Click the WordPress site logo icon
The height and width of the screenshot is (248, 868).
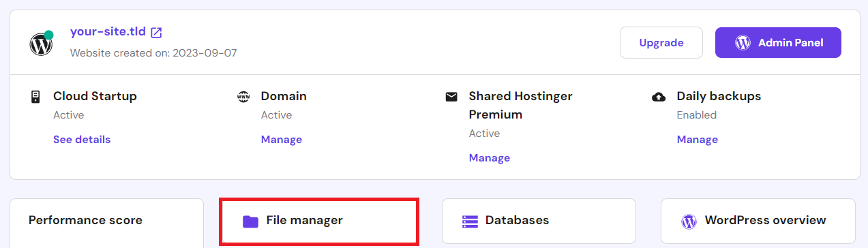(x=41, y=45)
